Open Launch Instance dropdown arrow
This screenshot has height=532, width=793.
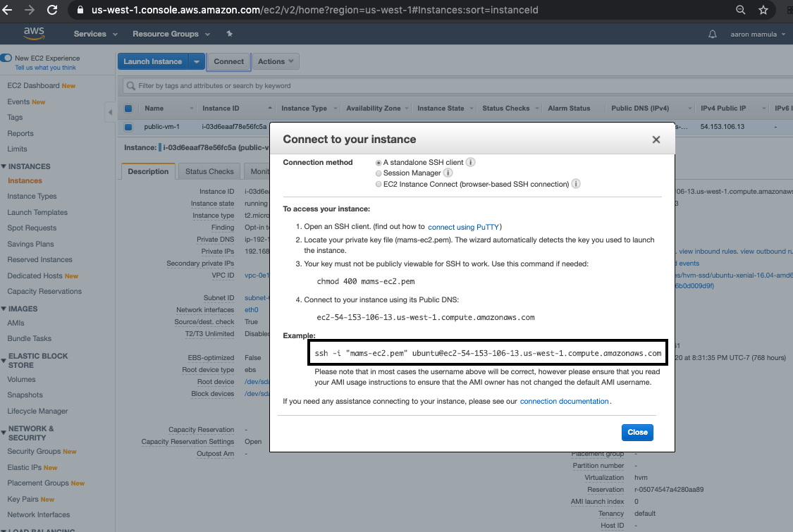point(197,62)
